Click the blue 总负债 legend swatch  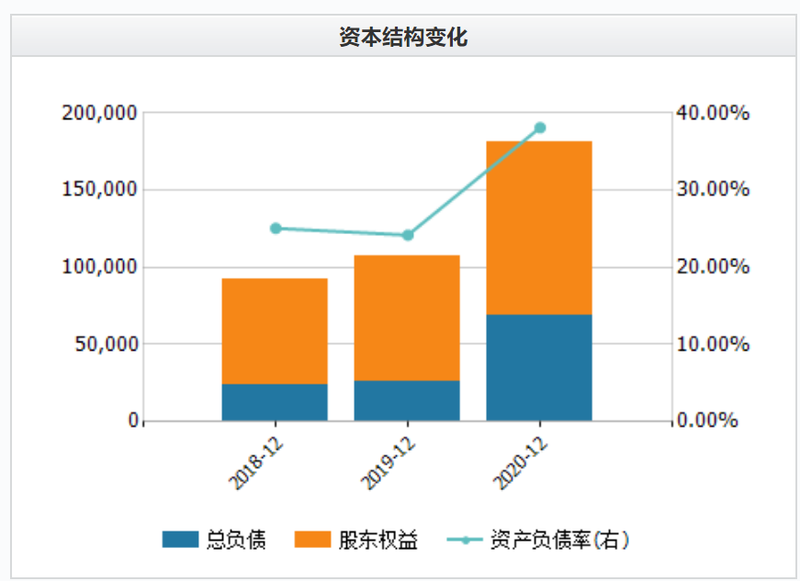coord(180,539)
